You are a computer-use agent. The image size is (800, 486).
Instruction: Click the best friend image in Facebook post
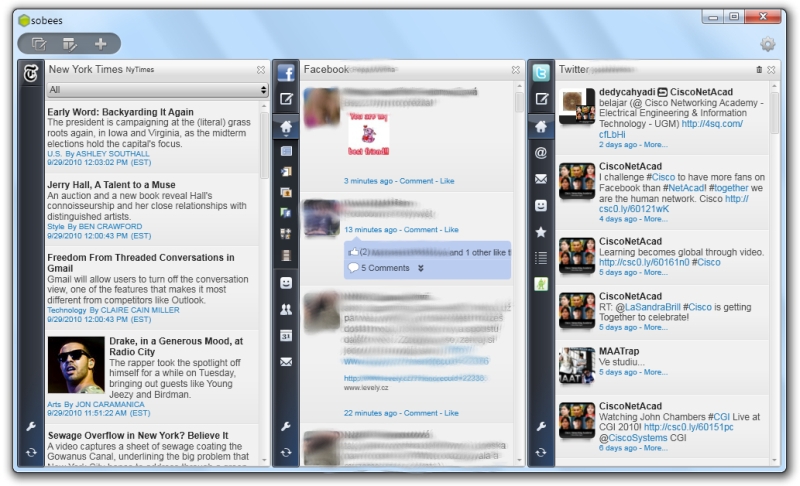coord(368,134)
